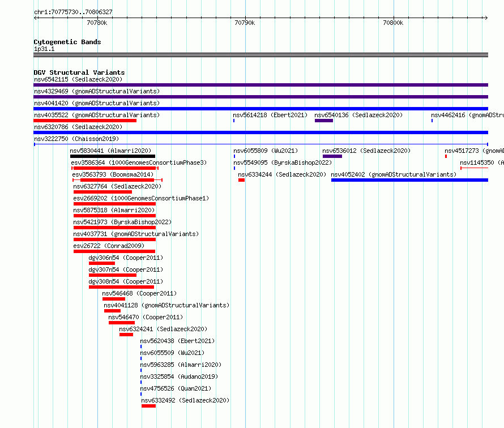Select nsv6332492 (Sedlazeck2020) label
Viewport: 504px width, 428px height.
coord(186,400)
